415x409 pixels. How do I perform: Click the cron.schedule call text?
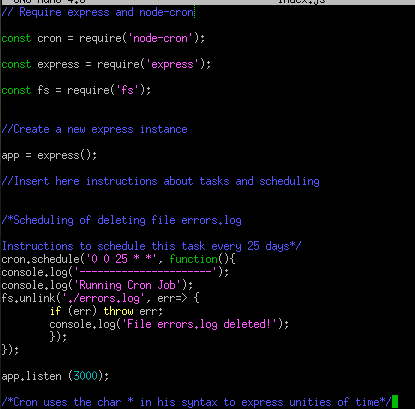pos(118,259)
